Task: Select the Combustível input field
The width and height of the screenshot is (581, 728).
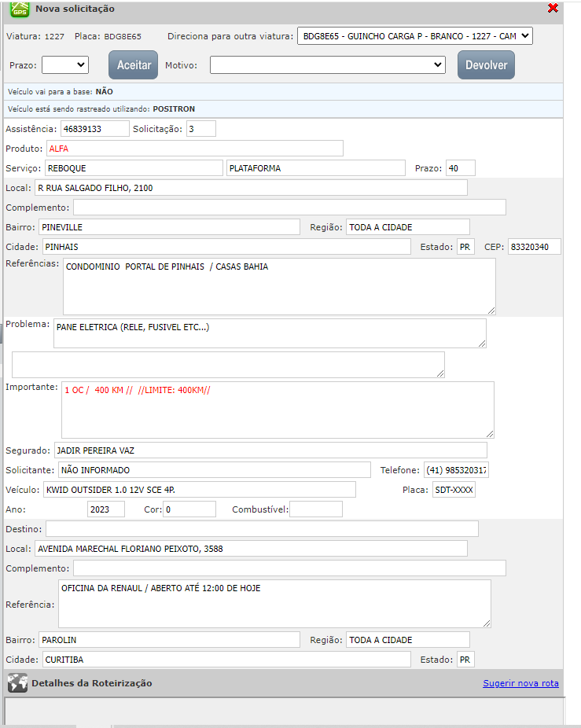Action: 316,509
